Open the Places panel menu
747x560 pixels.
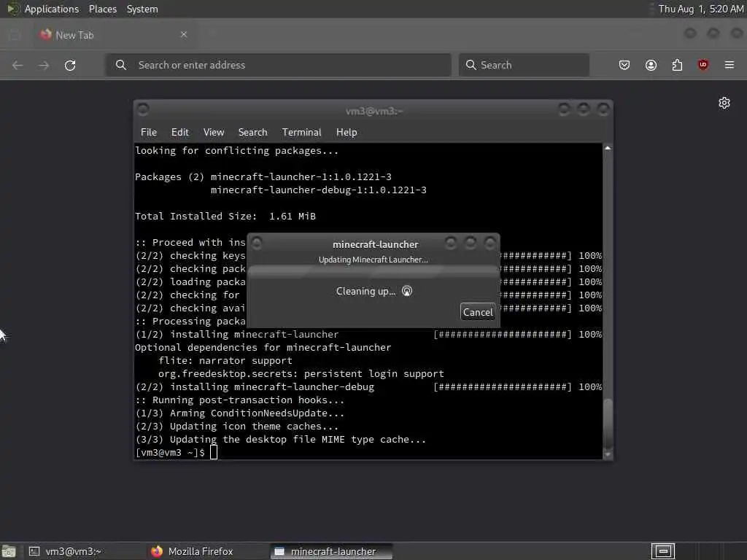(x=102, y=9)
